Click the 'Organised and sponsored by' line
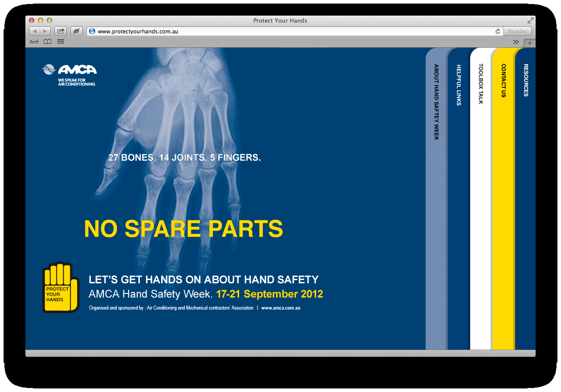Image resolution: width=561 pixels, height=392 pixels. pos(171,308)
